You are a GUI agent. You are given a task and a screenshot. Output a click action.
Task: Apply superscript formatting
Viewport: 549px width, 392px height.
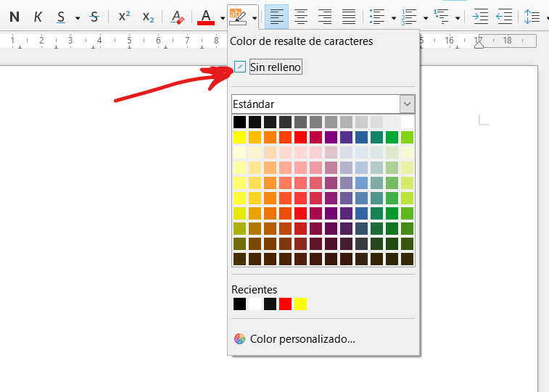click(x=124, y=16)
